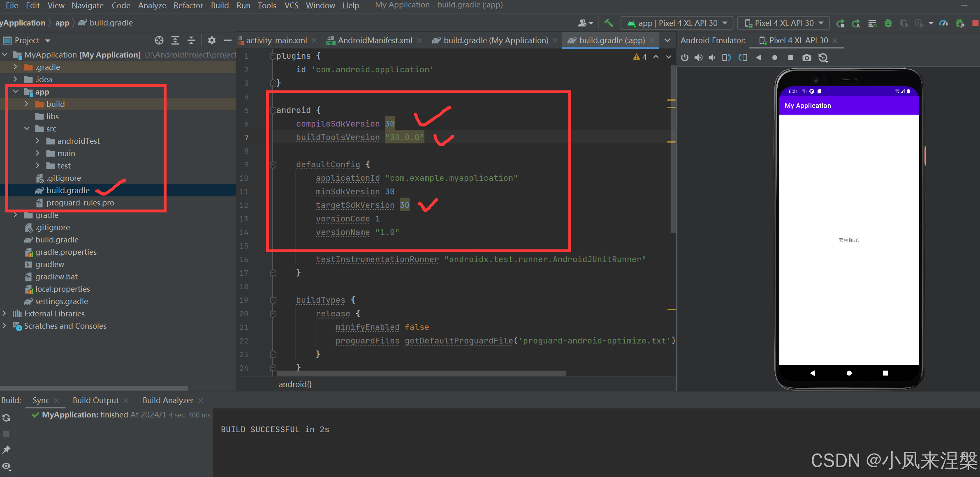The width and height of the screenshot is (980, 477).
Task: Switch to AndroidManifest.xml tab
Action: click(374, 40)
